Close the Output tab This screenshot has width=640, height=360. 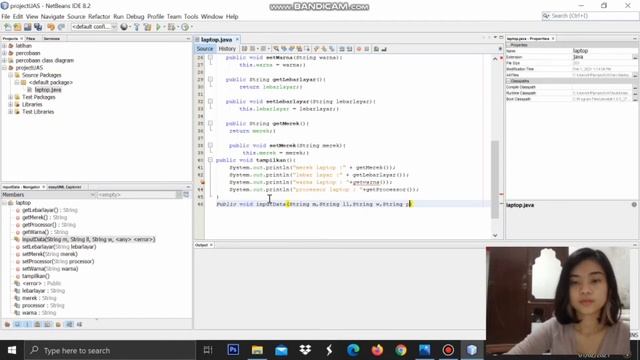click(x=211, y=245)
